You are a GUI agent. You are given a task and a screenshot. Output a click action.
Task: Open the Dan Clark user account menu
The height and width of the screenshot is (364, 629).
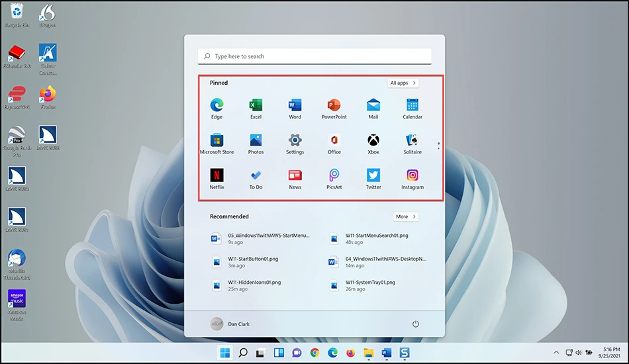pos(230,324)
